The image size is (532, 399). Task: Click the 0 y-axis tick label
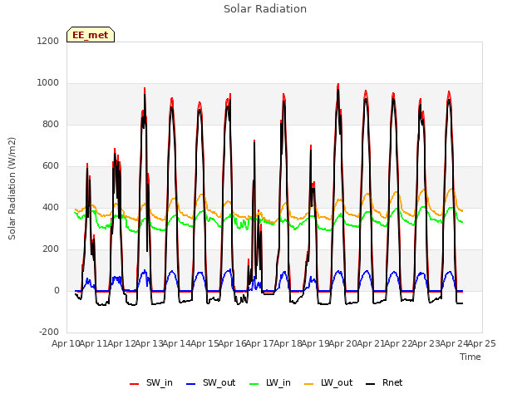[x=57, y=290]
